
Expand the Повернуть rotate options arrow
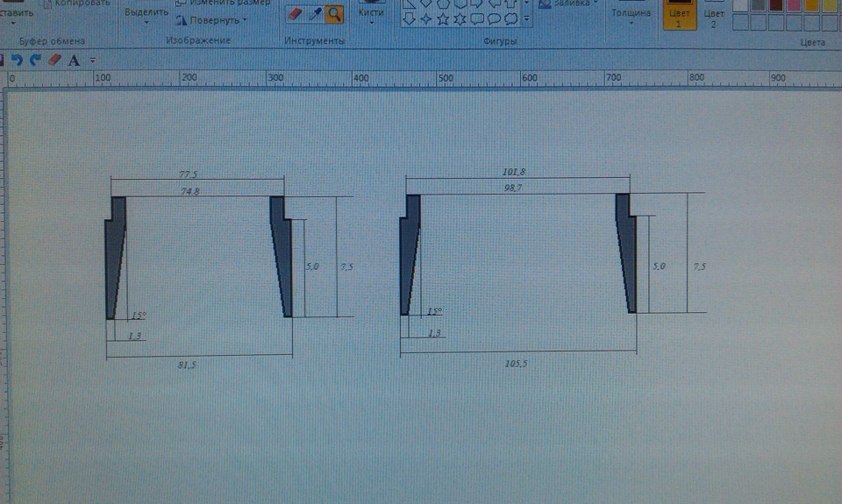pos(245,20)
